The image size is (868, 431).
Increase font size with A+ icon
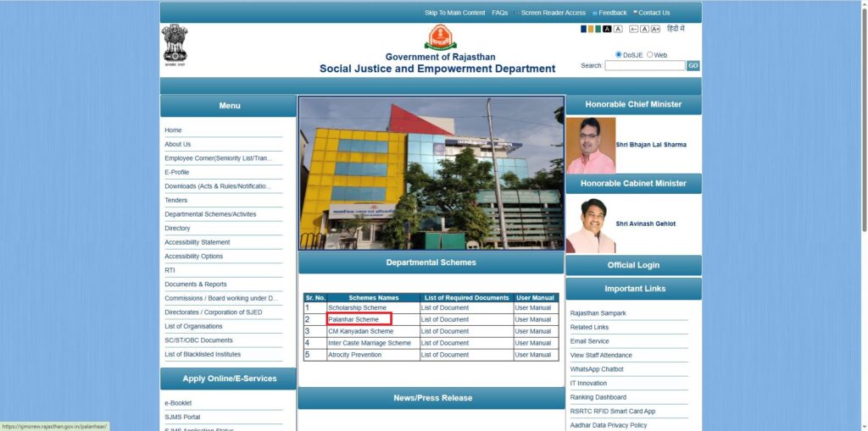[x=655, y=29]
